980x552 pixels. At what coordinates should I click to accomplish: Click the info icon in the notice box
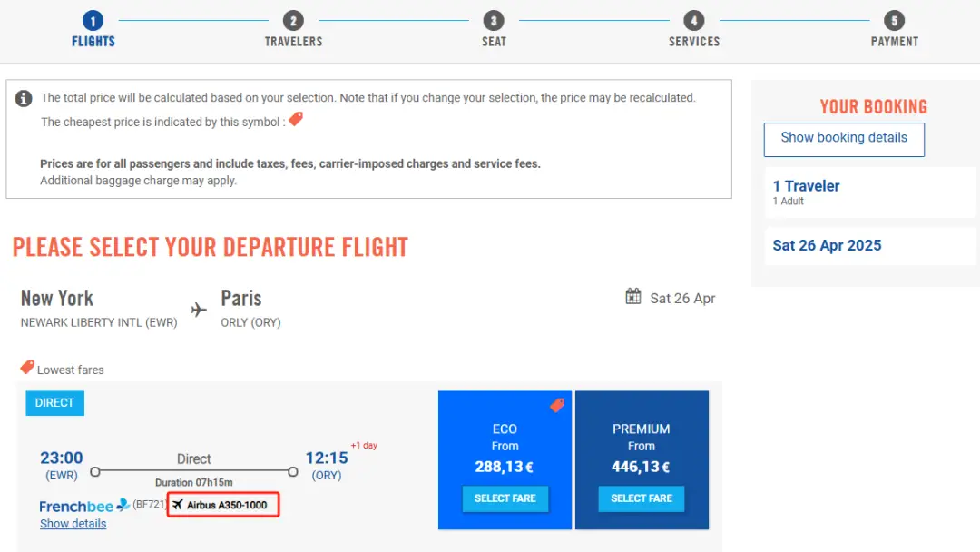(x=24, y=98)
